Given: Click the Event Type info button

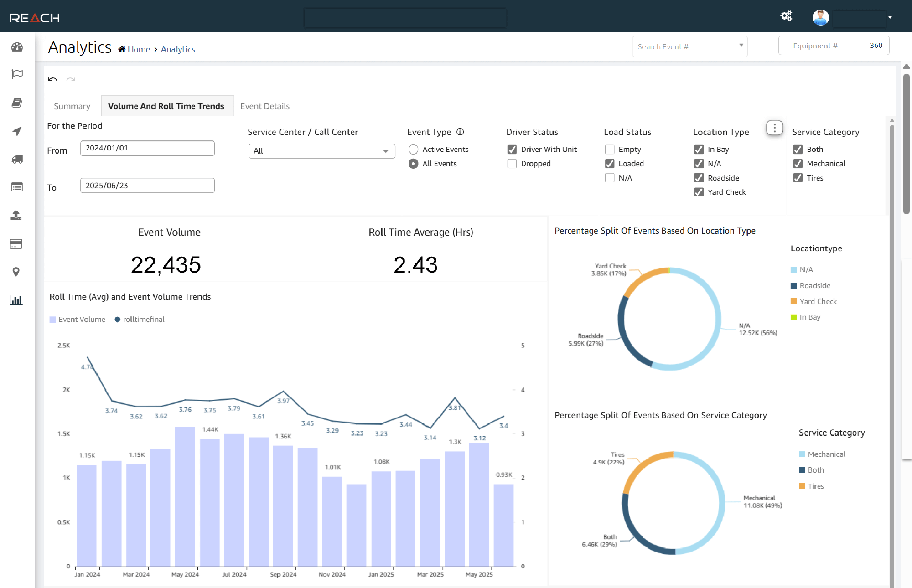Looking at the screenshot, I should pos(461,132).
